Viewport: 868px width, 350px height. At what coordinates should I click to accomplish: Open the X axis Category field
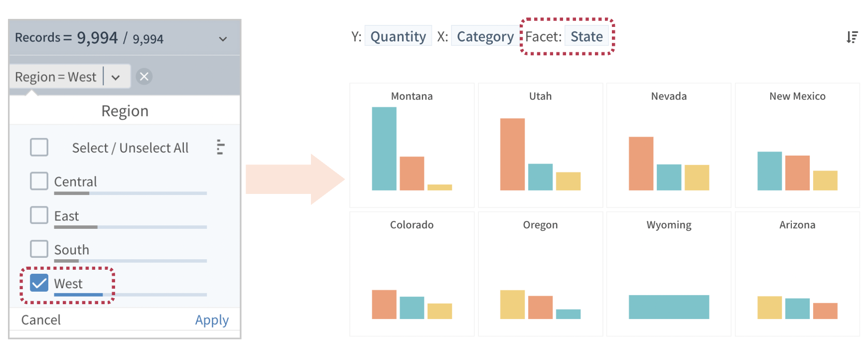pyautogui.click(x=485, y=36)
